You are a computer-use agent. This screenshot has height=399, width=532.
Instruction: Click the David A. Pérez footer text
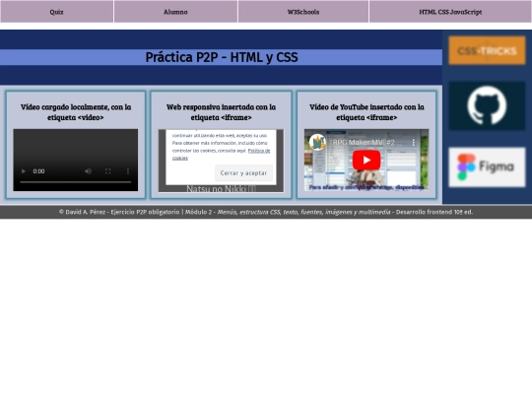pyautogui.click(x=266, y=212)
